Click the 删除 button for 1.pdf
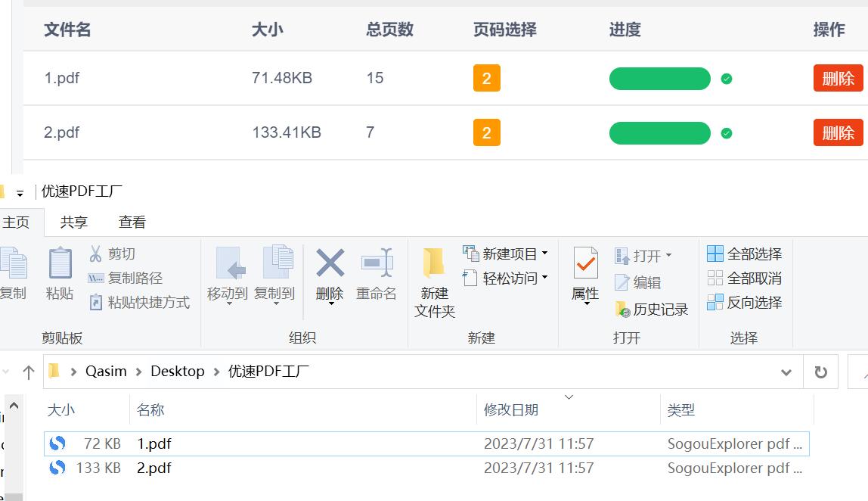Screen dimensions: 868x501 [838, 78]
